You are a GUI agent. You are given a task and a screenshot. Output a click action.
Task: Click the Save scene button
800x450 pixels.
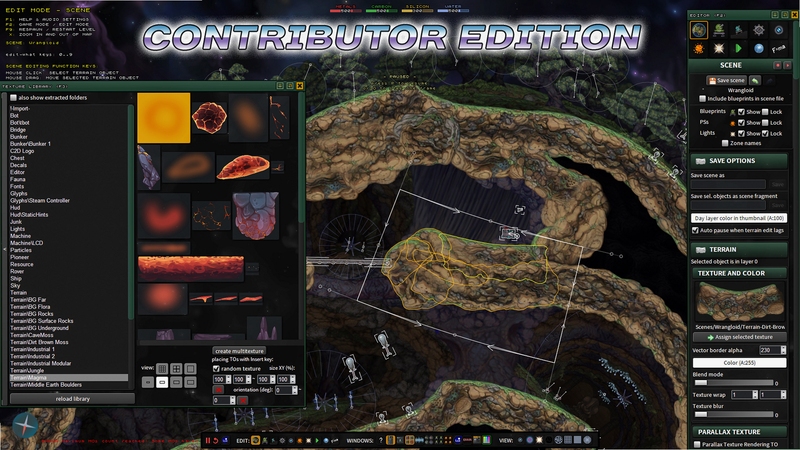[727, 80]
